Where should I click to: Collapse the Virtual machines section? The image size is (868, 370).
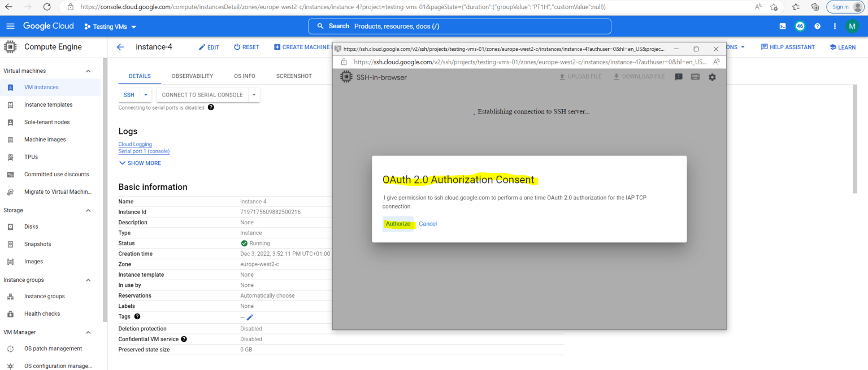coord(88,71)
